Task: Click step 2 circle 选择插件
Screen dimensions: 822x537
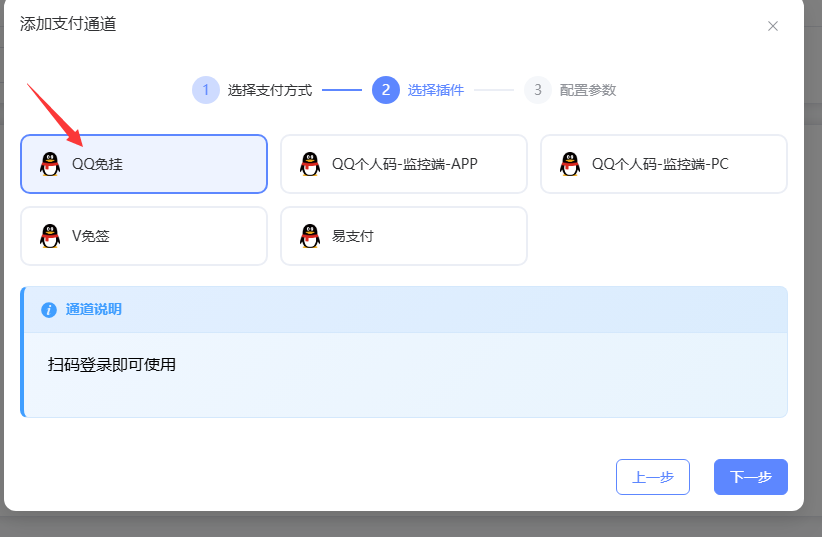Action: (386, 90)
